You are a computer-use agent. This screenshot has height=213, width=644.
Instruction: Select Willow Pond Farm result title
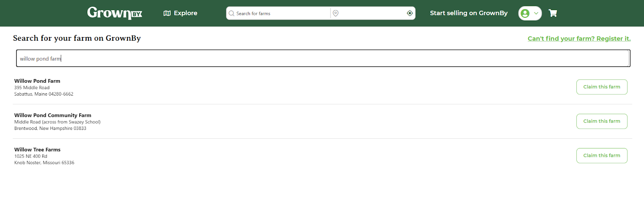point(37,81)
